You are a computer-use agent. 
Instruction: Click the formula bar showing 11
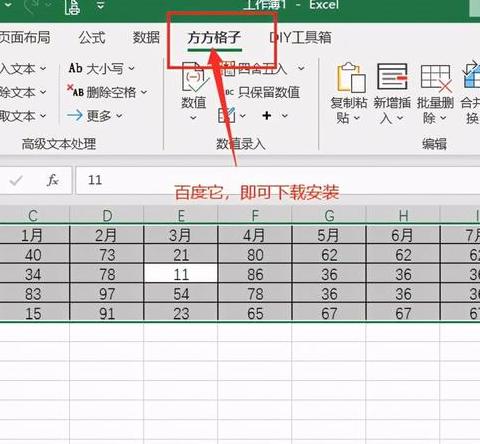coord(278,180)
